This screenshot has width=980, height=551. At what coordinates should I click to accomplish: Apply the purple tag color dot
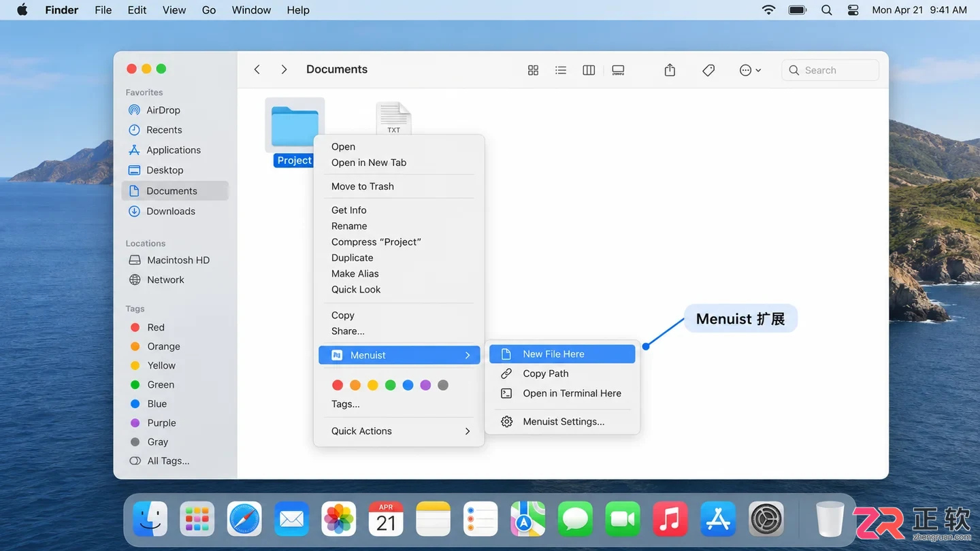pyautogui.click(x=425, y=385)
